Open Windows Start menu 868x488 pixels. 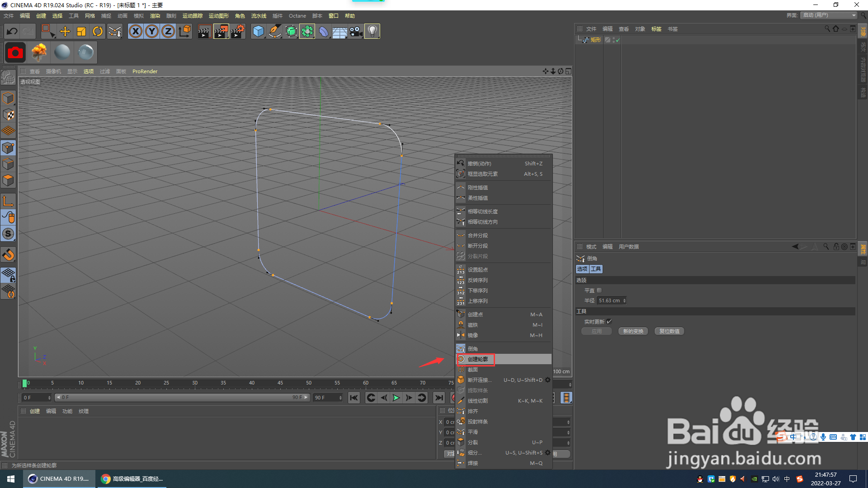(x=11, y=479)
